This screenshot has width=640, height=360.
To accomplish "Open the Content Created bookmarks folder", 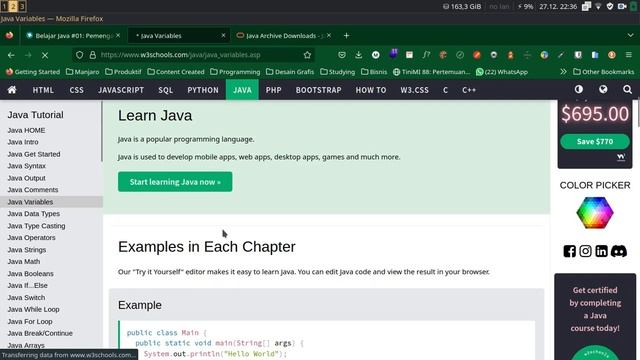I will (x=176, y=72).
